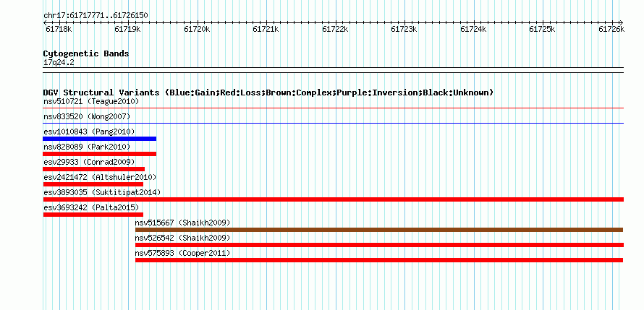Click the 61721k ruler mark
The image size is (644, 310).
(266, 29)
